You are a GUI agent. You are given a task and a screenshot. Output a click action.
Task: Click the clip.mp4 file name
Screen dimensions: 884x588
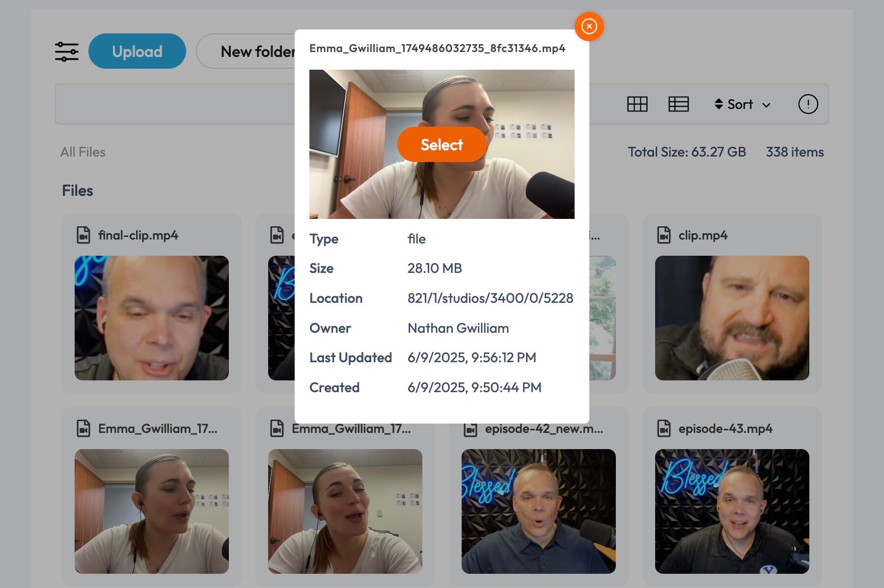pyautogui.click(x=703, y=236)
